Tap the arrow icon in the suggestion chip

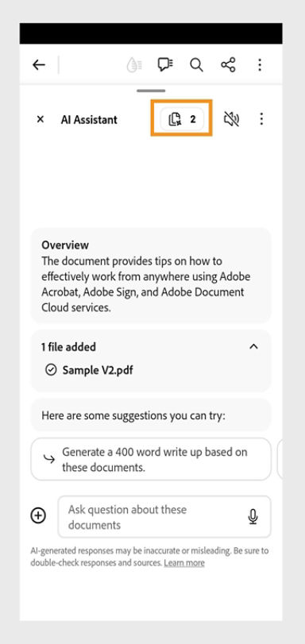[x=49, y=459]
